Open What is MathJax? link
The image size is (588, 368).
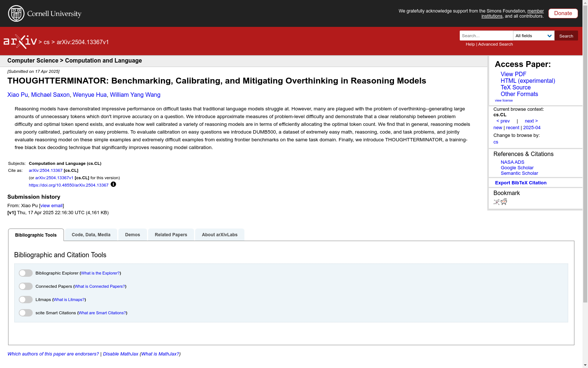(x=160, y=354)
